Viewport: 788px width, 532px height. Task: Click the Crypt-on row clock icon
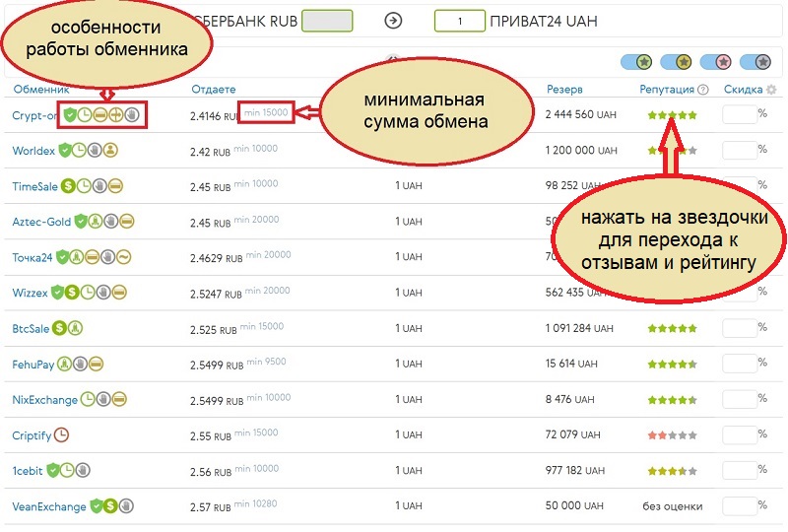coord(85,115)
